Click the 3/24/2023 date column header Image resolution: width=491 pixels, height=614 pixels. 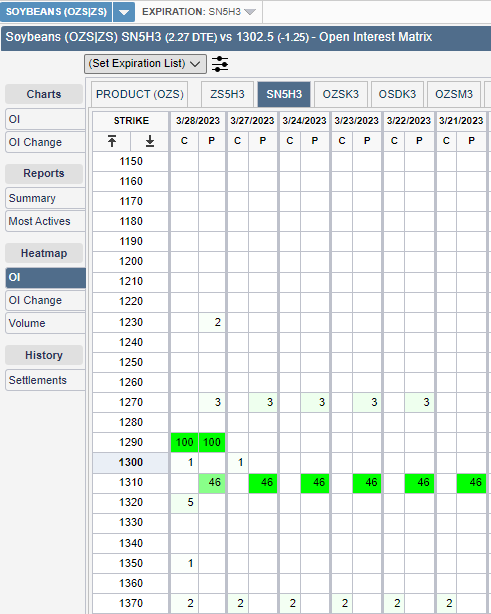(x=304, y=121)
